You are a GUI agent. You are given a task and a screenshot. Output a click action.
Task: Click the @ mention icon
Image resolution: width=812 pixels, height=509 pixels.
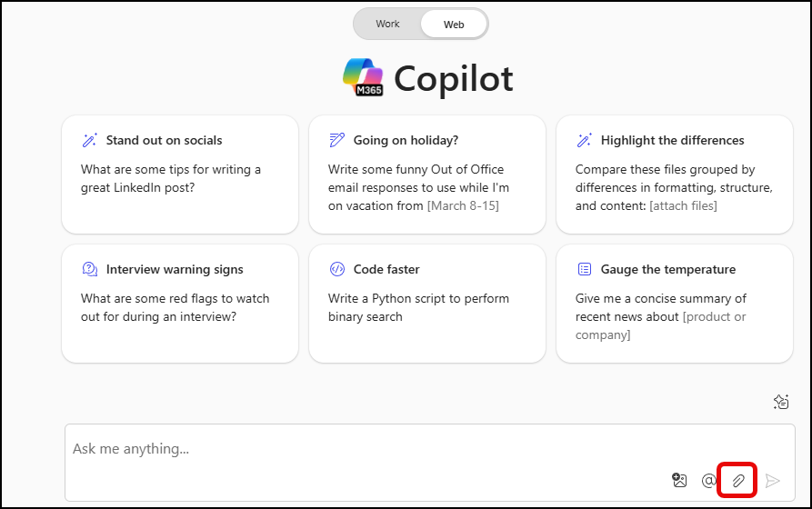point(708,481)
